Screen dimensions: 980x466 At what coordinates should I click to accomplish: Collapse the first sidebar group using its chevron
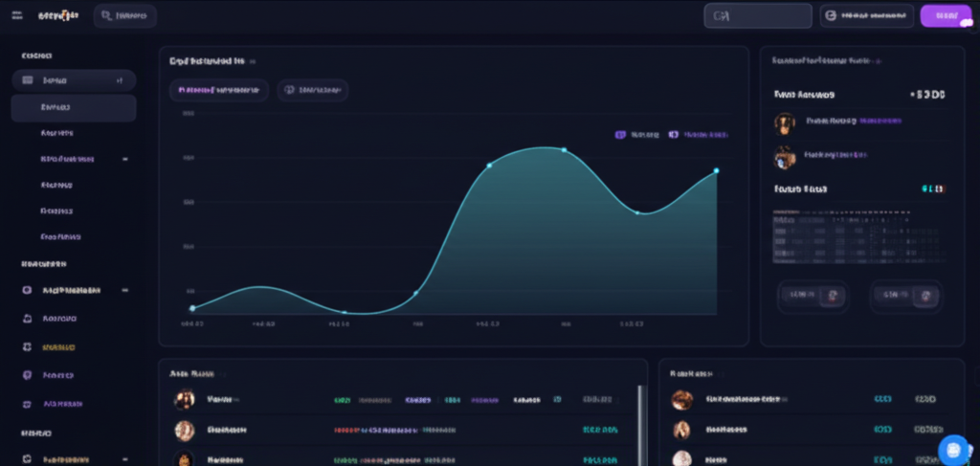120,81
